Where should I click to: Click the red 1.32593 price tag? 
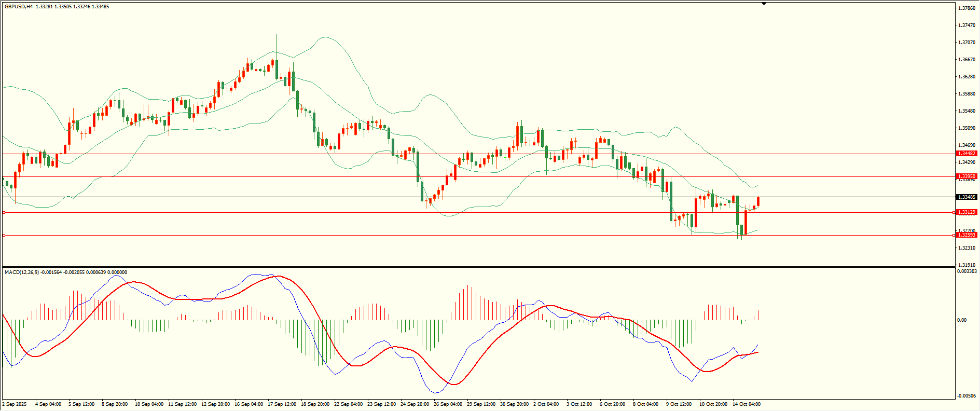(967, 235)
